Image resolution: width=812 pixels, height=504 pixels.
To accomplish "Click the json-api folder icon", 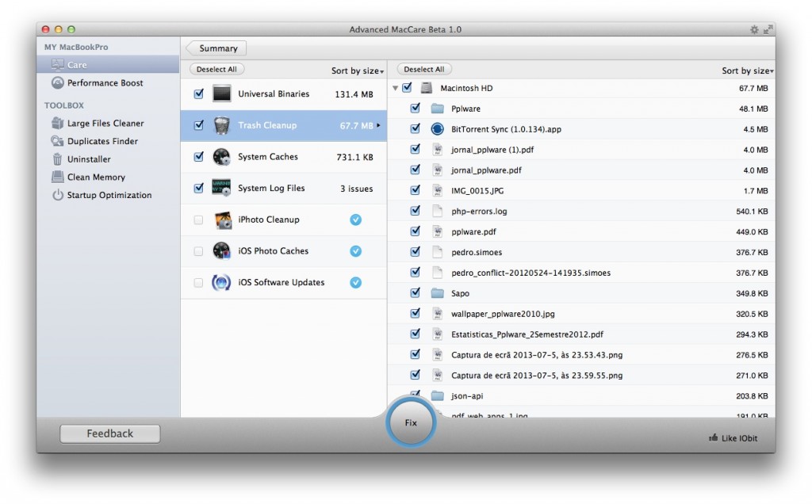I will pyautogui.click(x=438, y=396).
